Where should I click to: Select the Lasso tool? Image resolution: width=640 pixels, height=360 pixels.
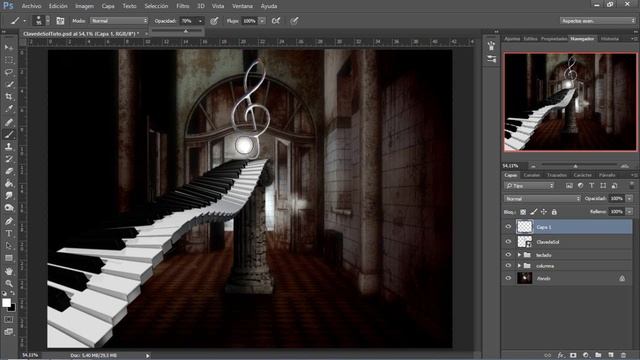coord(9,72)
